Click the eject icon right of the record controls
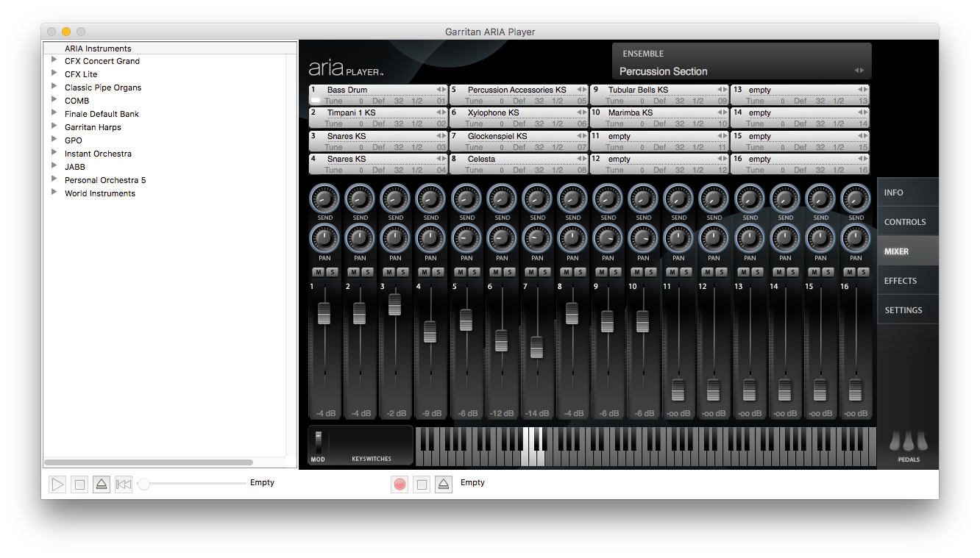The width and height of the screenshot is (980, 558). (443, 484)
